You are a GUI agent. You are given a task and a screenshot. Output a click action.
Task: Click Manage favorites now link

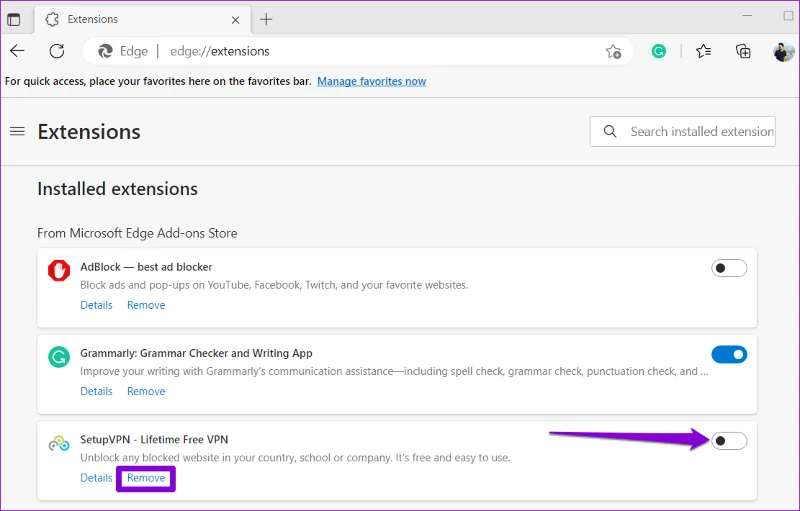(x=371, y=81)
